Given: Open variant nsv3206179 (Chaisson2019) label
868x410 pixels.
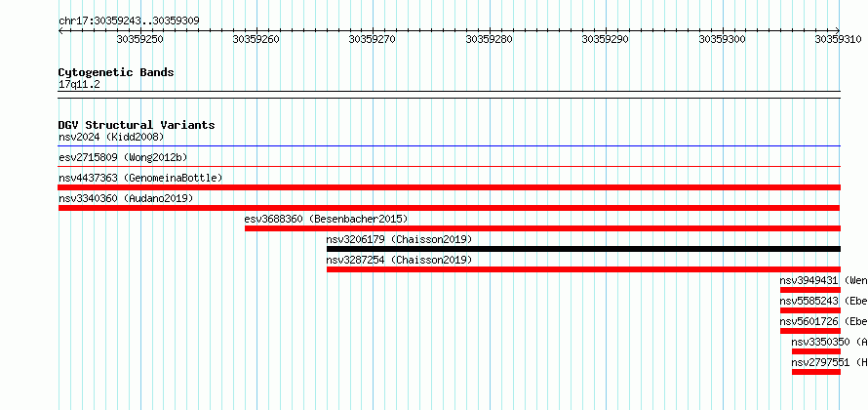Looking at the screenshot, I should click(x=399, y=239).
